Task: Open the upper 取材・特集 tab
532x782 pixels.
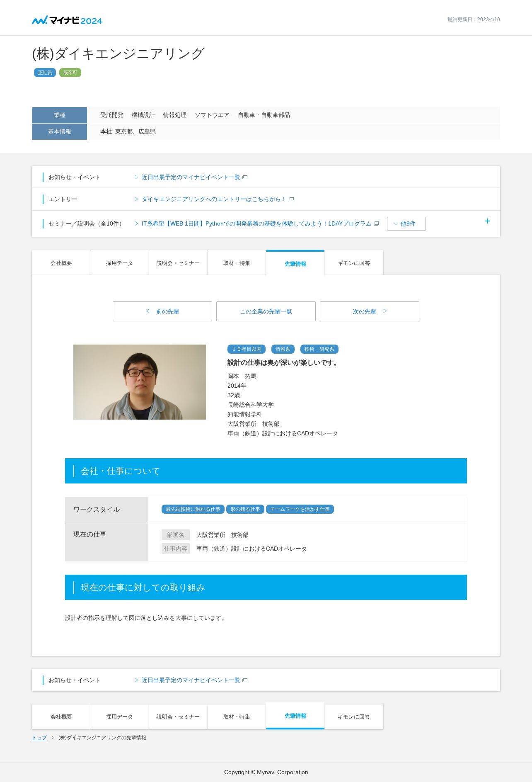Action: (x=237, y=263)
